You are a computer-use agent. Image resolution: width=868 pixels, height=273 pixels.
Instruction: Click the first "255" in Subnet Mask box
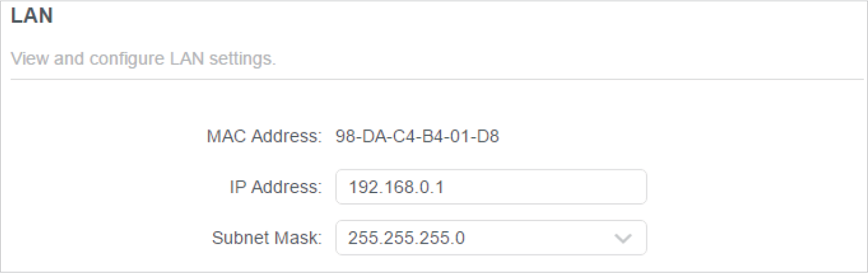click(359, 238)
